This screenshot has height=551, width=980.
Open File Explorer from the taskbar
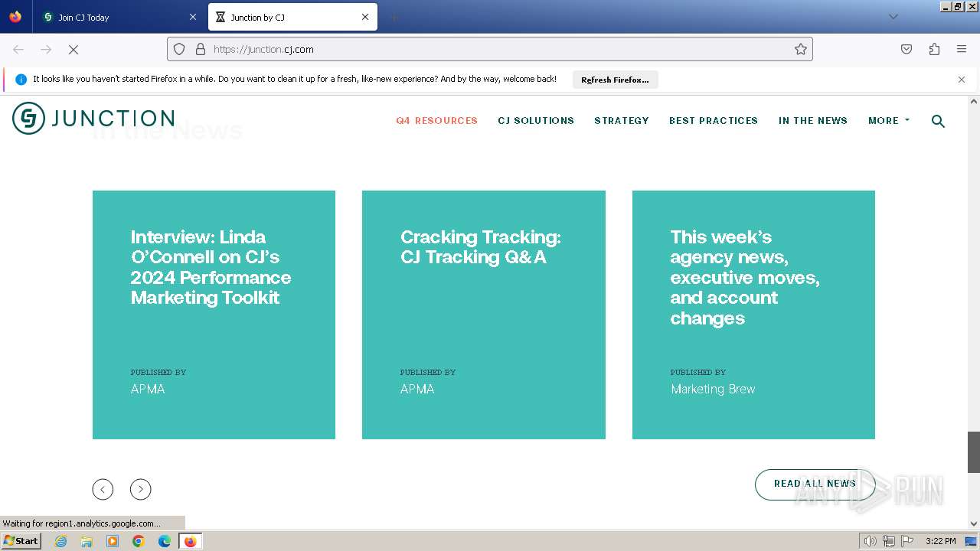[x=87, y=541]
